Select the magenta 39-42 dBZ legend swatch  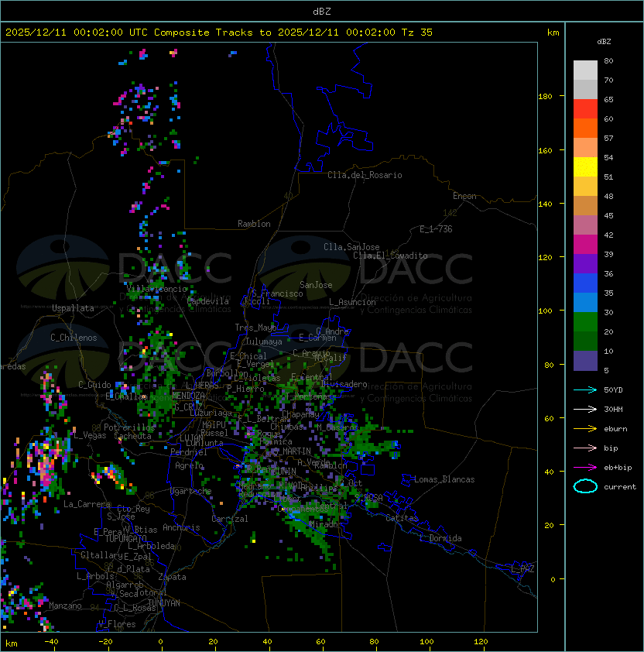(585, 245)
